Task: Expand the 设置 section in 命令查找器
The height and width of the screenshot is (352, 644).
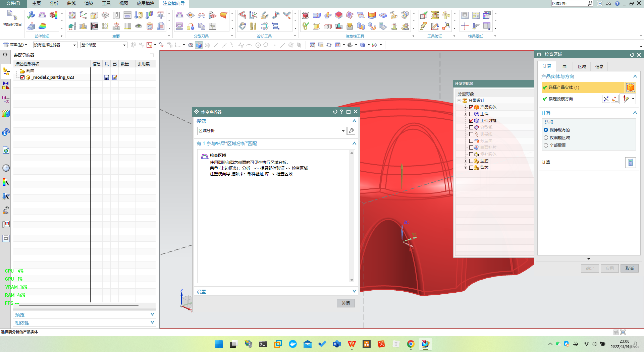Action: point(354,291)
